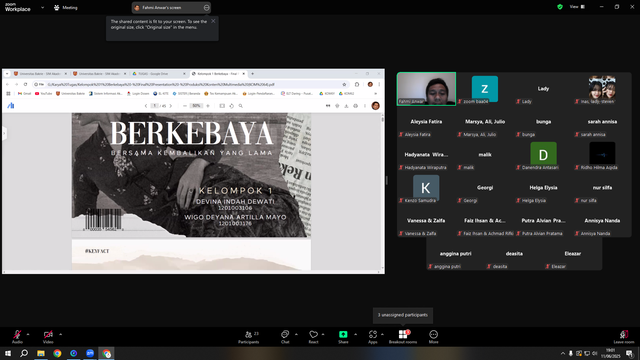Open the Zoom Workplace dropdown arrow
The height and width of the screenshot is (360, 640).
[x=42, y=7]
